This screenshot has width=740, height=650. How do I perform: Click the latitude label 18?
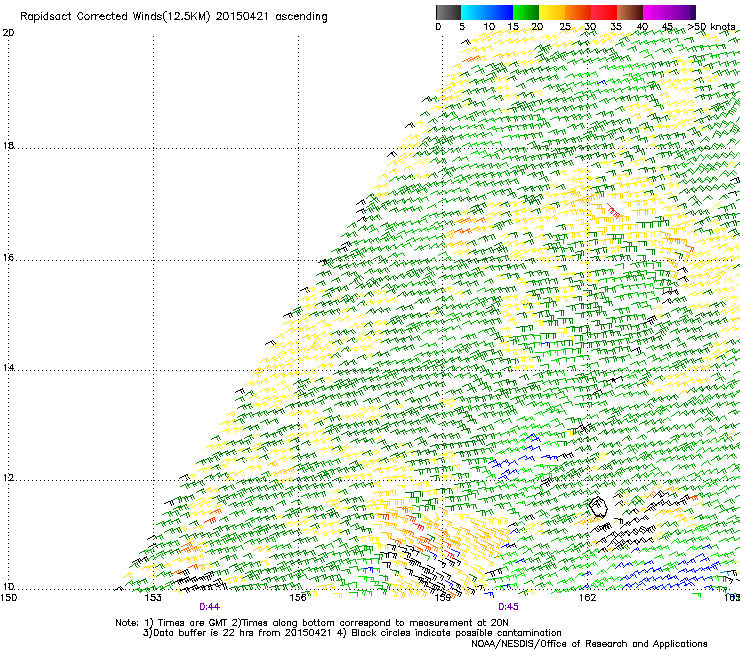point(8,145)
